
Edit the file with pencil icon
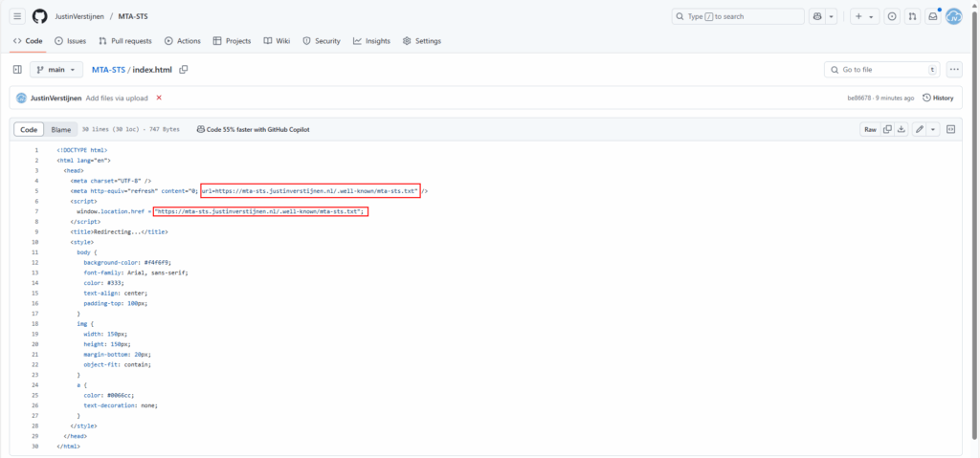(919, 129)
